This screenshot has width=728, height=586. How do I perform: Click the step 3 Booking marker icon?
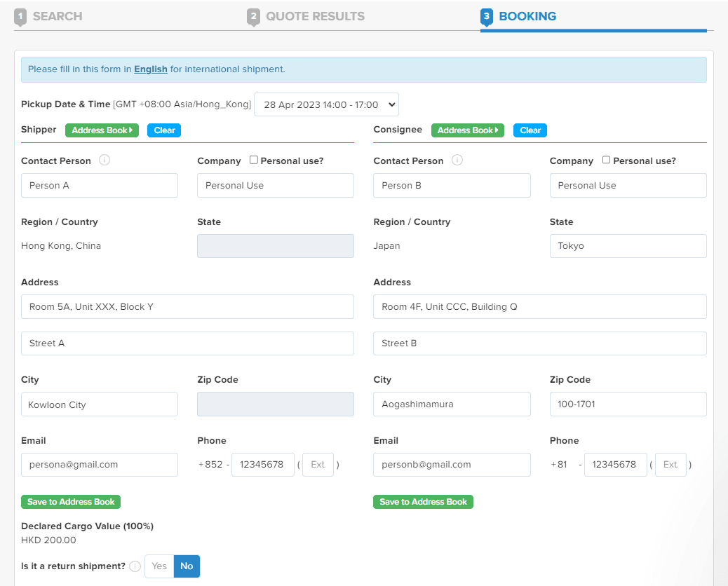coord(487,17)
